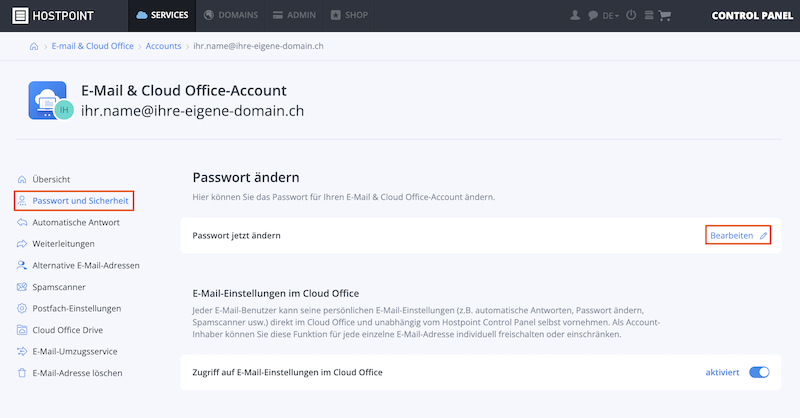
Task: Click the power logout icon
Action: click(631, 15)
